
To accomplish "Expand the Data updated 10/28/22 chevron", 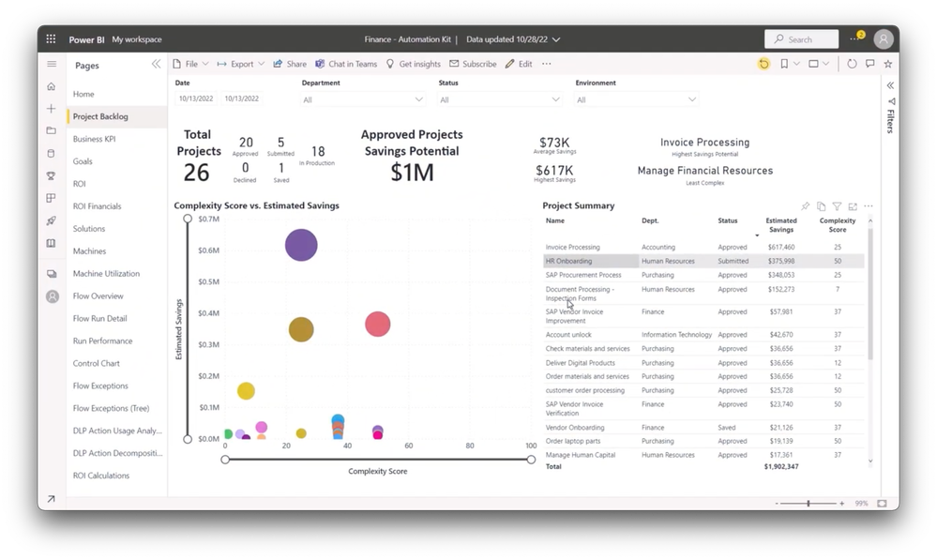I will 556,39.
